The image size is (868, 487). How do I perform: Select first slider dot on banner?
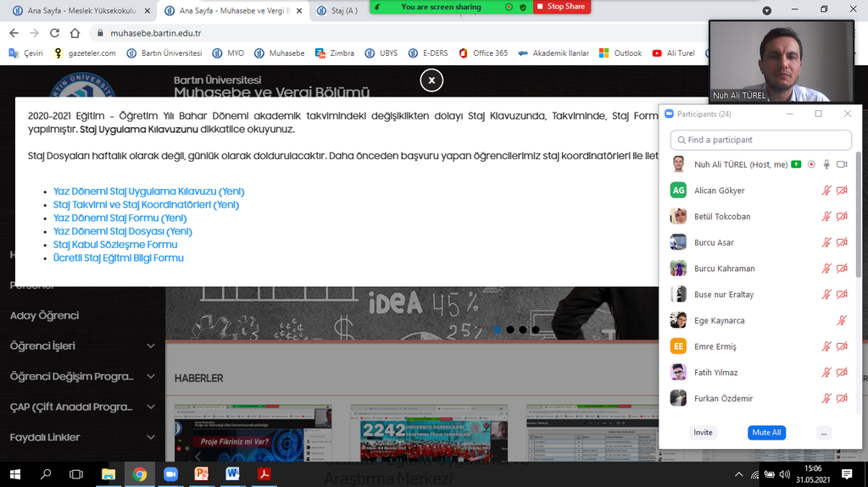tap(498, 329)
